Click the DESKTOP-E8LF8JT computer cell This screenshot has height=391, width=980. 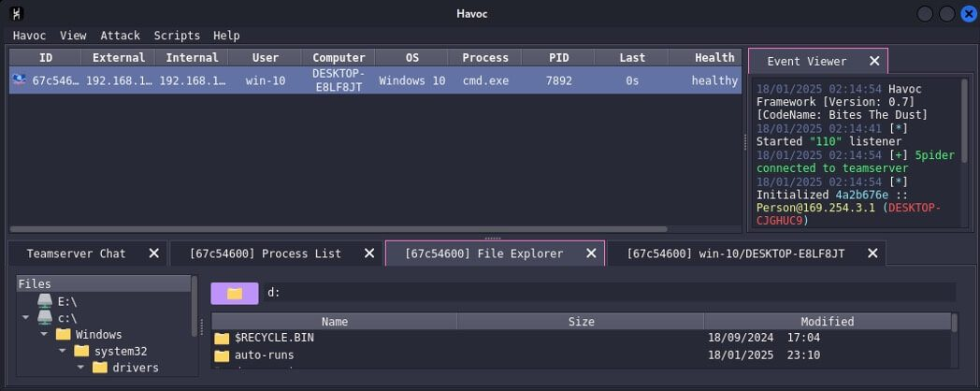click(339, 80)
